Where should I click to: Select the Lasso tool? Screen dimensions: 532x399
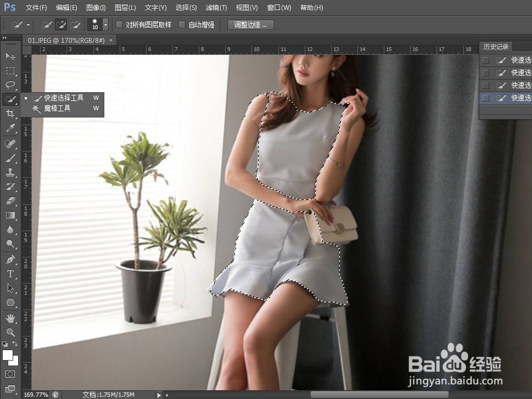pyautogui.click(x=10, y=85)
